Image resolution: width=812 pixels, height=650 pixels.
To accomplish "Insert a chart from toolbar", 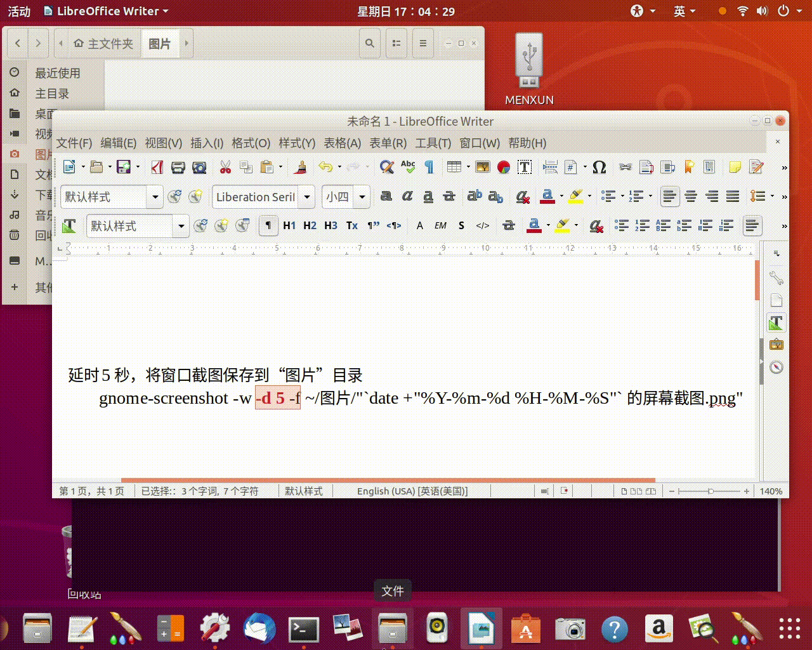I will (x=504, y=167).
